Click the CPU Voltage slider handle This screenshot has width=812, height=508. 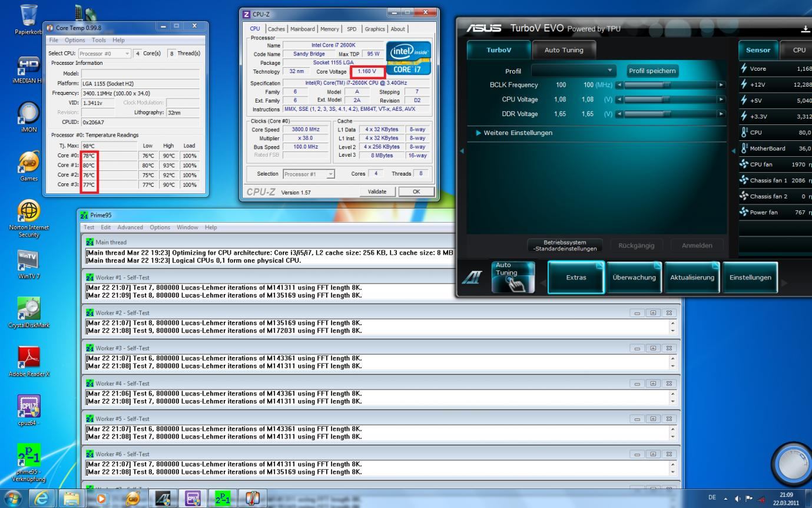(x=667, y=99)
